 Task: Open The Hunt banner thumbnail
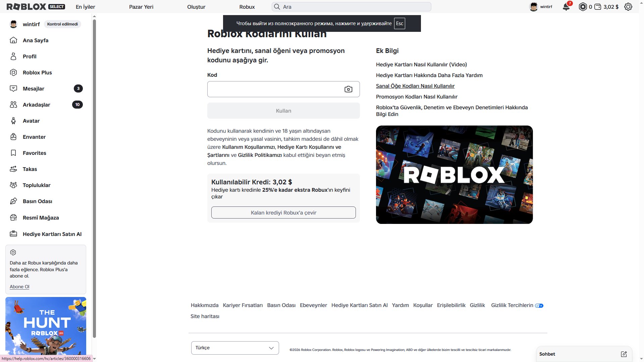(46, 326)
